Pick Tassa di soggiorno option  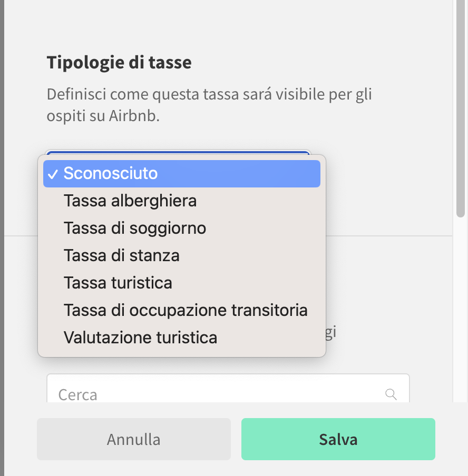[182, 228]
